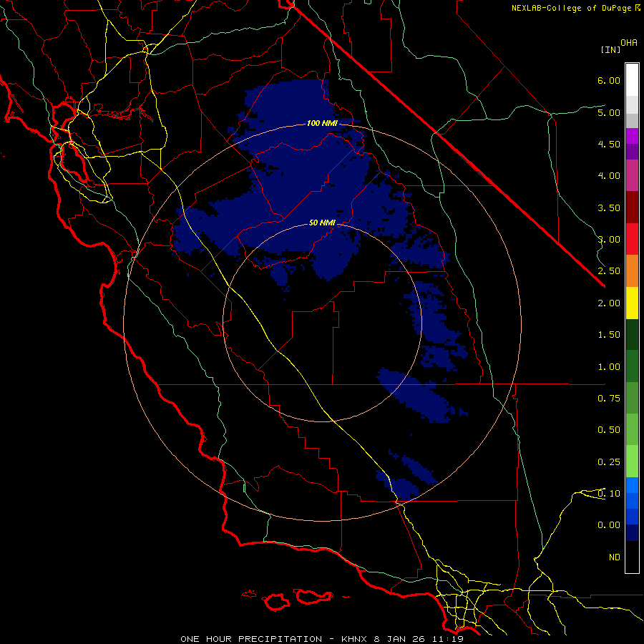Click the ND label in legend
The width and height of the screenshot is (644, 644).
click(x=615, y=557)
